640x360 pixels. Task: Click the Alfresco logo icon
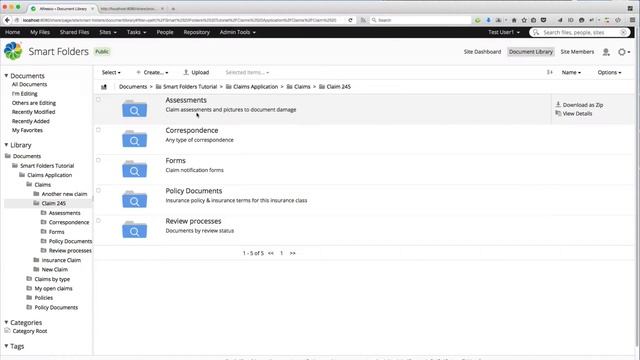point(13,51)
